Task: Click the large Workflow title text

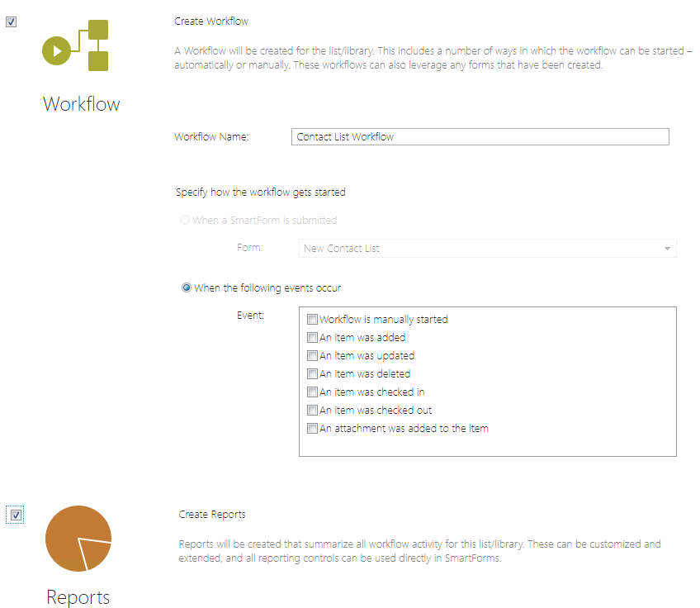Action: coord(81,103)
